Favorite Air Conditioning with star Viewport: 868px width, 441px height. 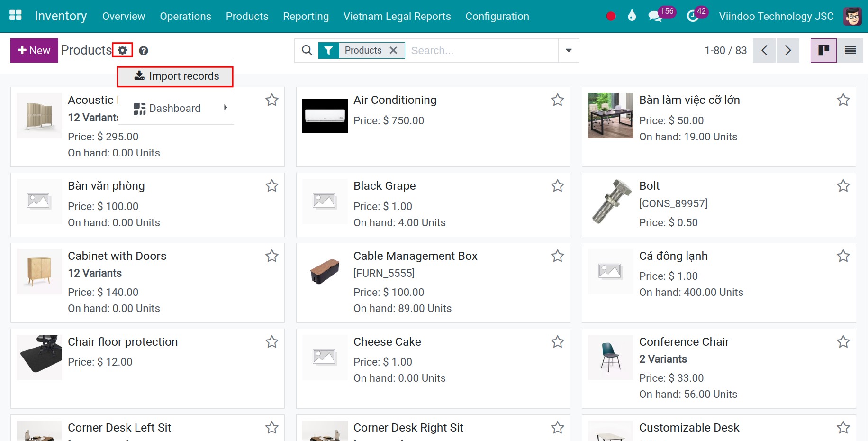point(558,100)
